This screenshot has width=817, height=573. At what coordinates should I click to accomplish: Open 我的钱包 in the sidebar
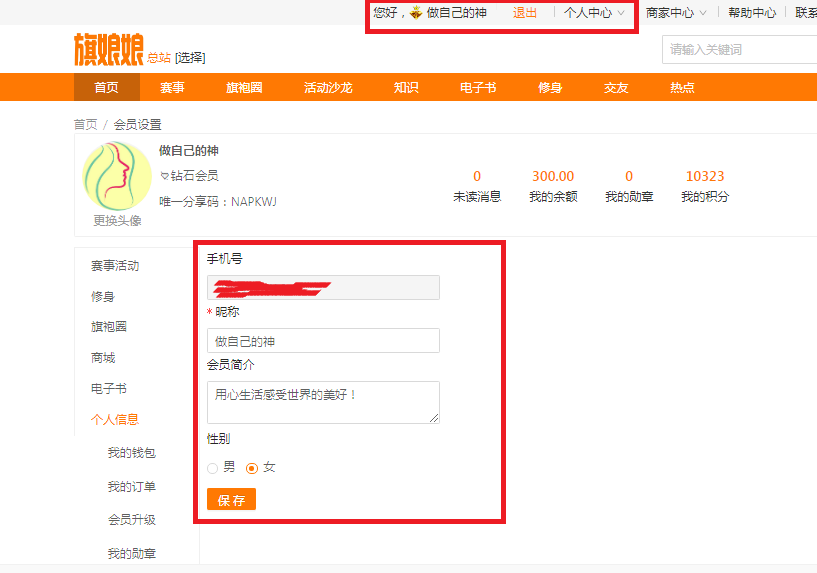(x=132, y=453)
